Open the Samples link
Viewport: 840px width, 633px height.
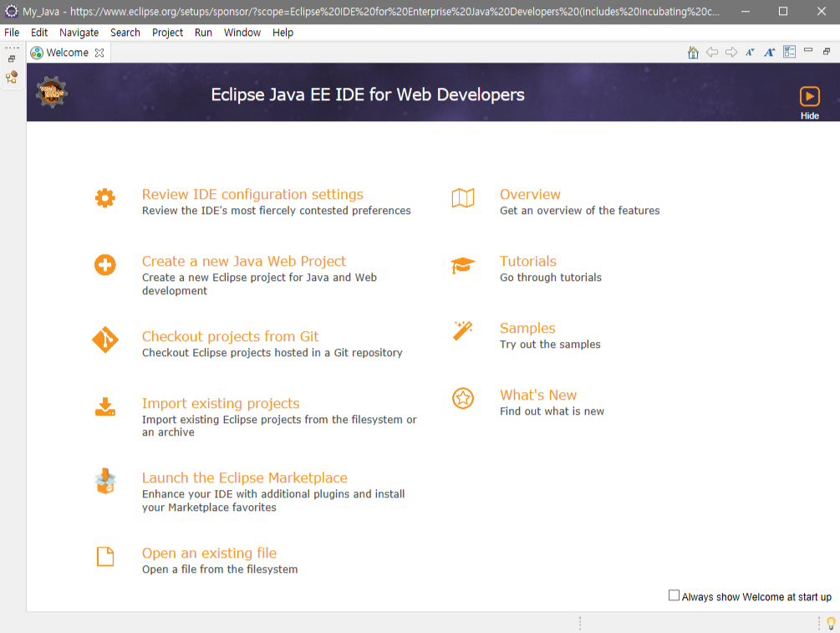pos(527,328)
